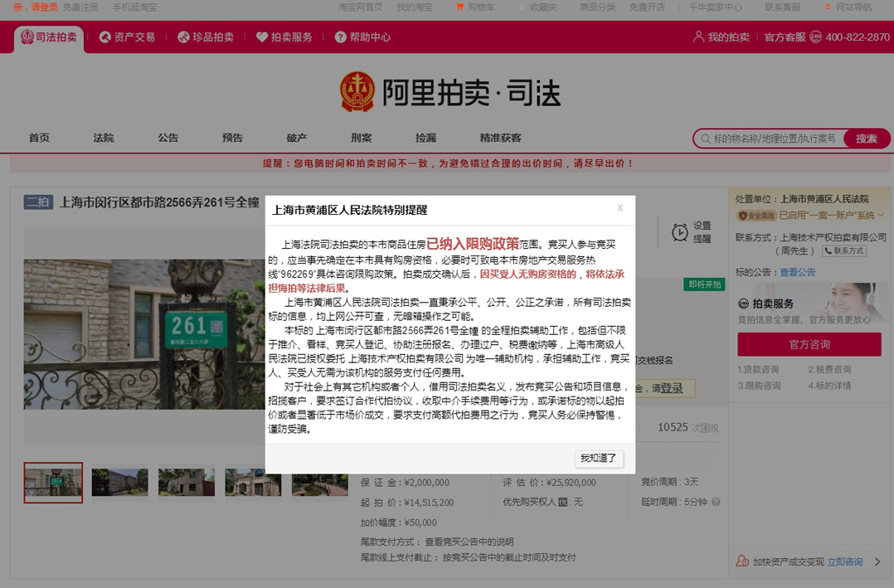Open the 刑案 navigation item
Viewport: 894px width, 588px height.
click(x=362, y=138)
